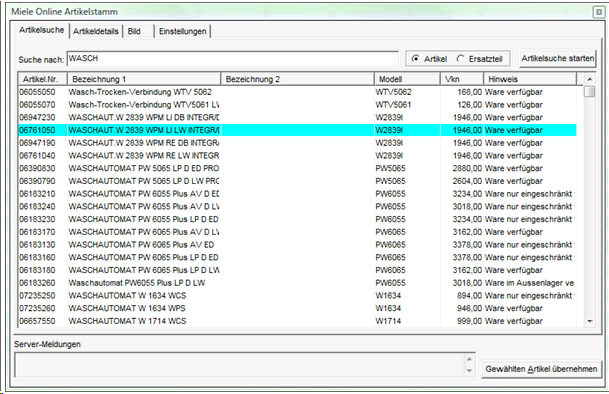The height and width of the screenshot is (394, 609).
Task: Open the Einstellungen tab
Action: coord(183,31)
